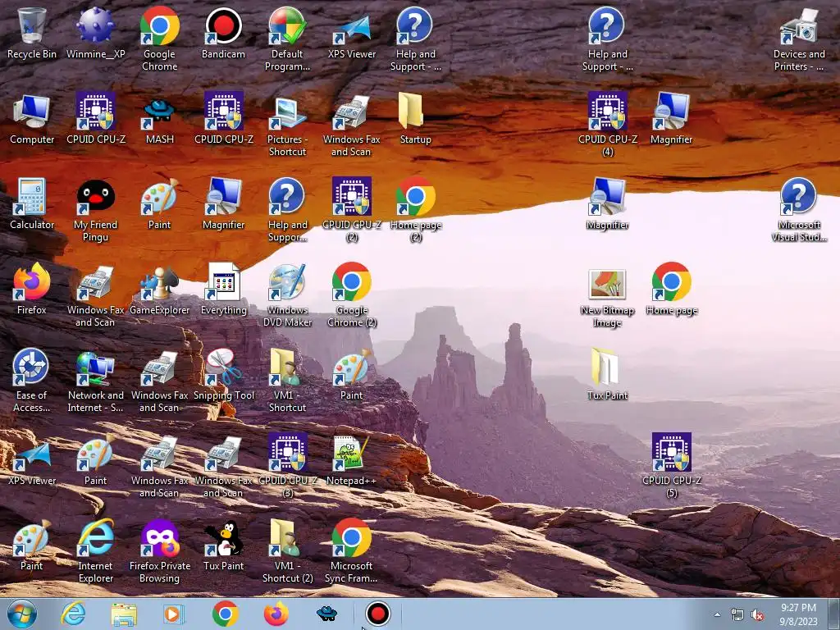Screen dimensions: 840x630
Task: Select the VM1 - Shortcut (2) icon
Action: click(287, 550)
